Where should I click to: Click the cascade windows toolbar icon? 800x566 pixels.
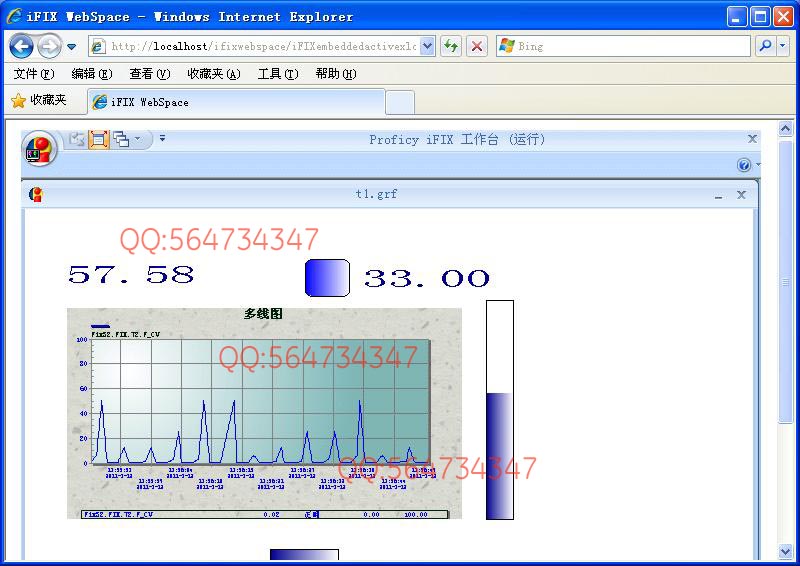pyautogui.click(x=121, y=139)
